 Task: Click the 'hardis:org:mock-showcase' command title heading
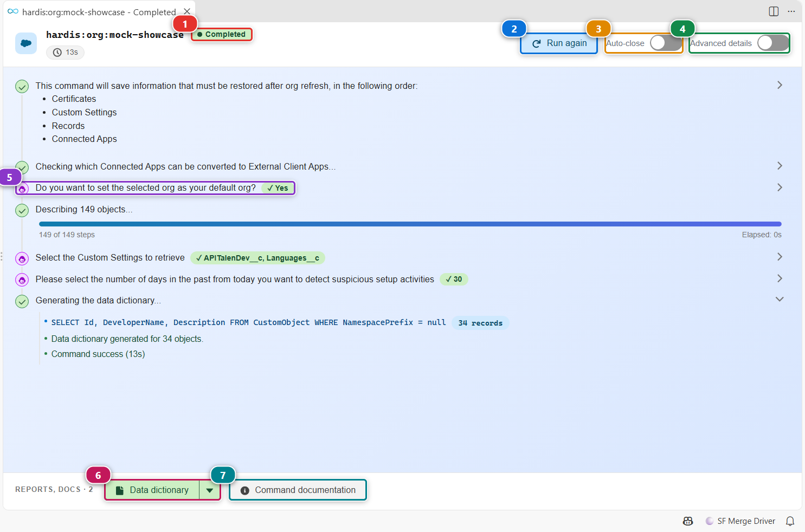[x=115, y=35]
